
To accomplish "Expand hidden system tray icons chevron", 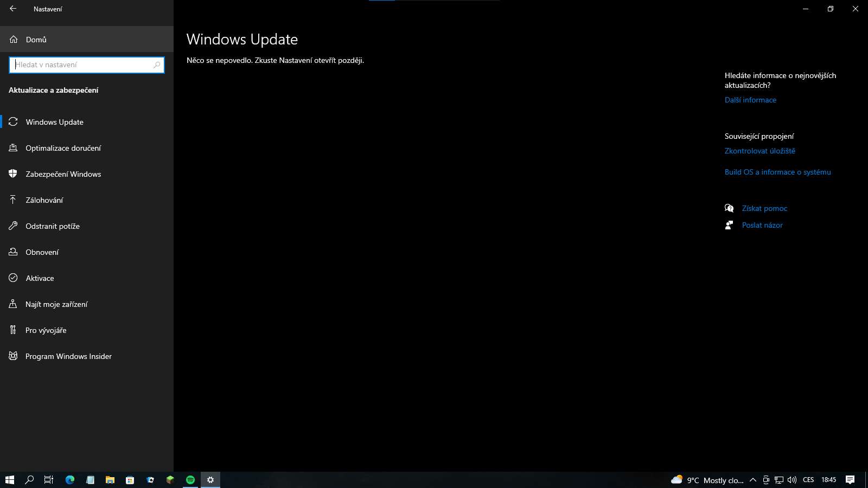I will click(x=753, y=480).
